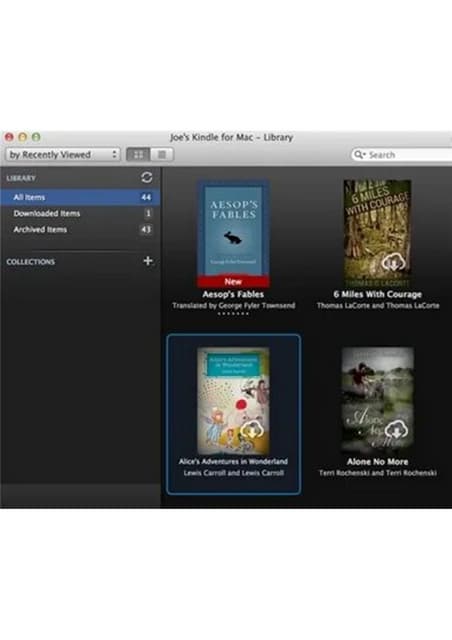Switch to grid view
The height and width of the screenshot is (640, 452).
tap(138, 155)
